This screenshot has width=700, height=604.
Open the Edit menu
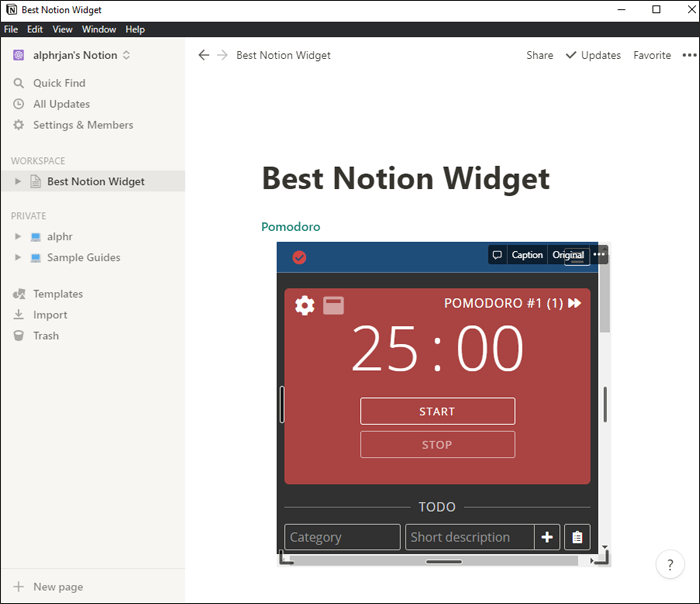point(35,29)
